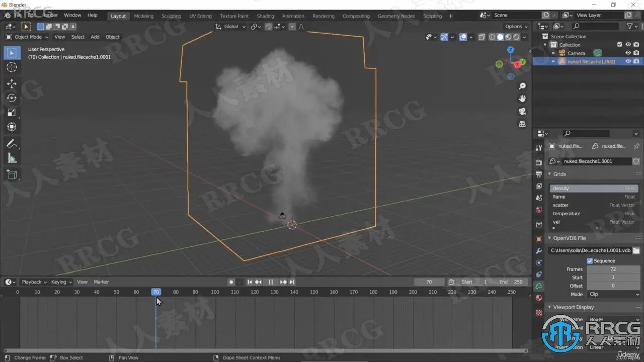Activate the Annotate pencil tool
The width and height of the screenshot is (644, 362).
tap(12, 144)
